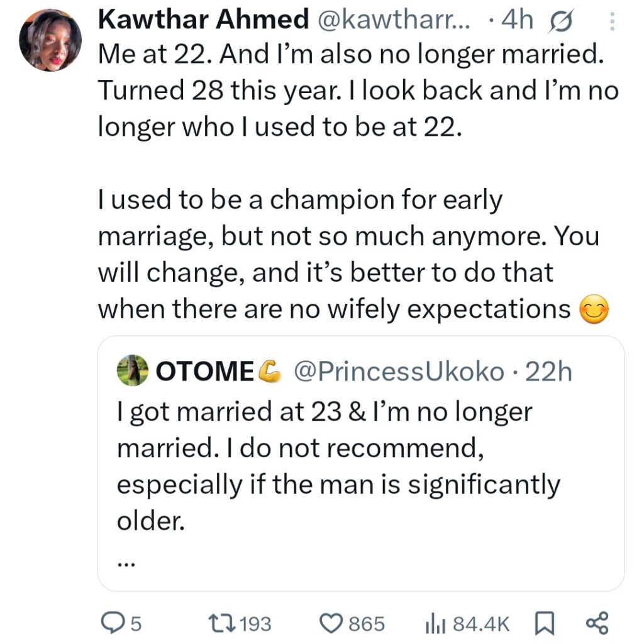Share the tweet via the share icon
Image resolution: width=644 pixels, height=644 pixels.
pyautogui.click(x=597, y=623)
